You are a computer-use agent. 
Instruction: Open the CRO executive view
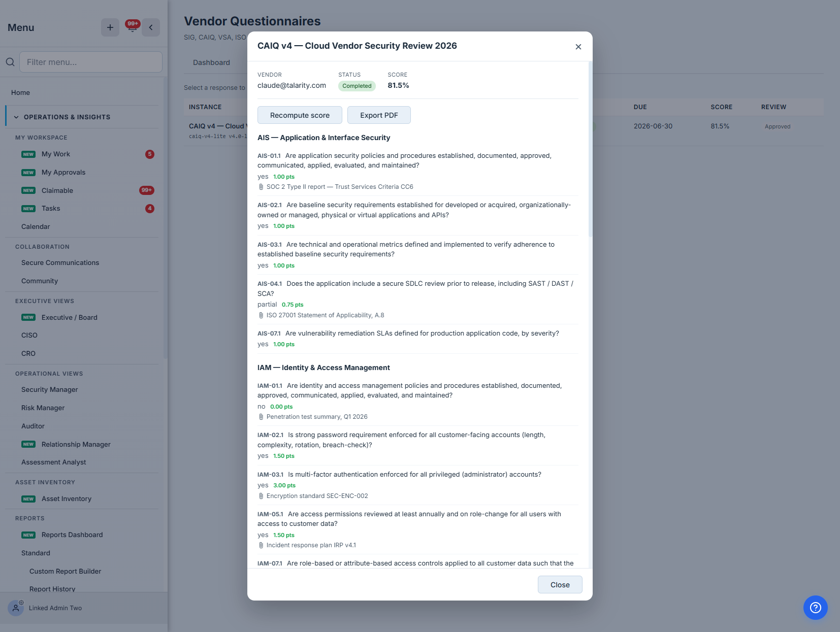(28, 354)
